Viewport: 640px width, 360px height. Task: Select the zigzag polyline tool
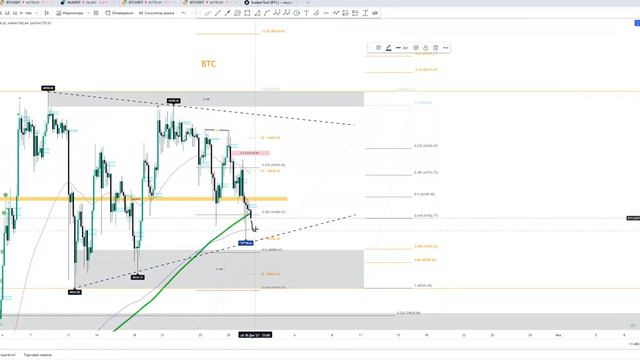tap(336, 13)
